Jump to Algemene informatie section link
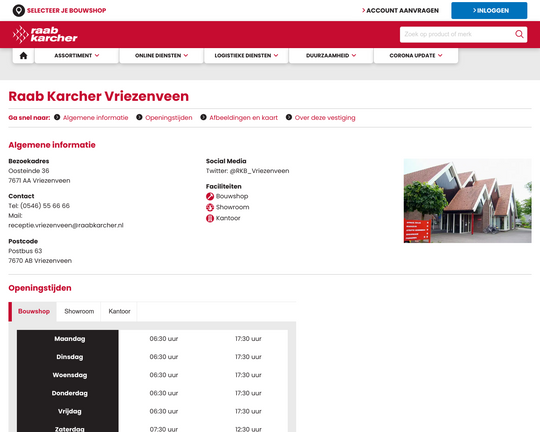 95,118
